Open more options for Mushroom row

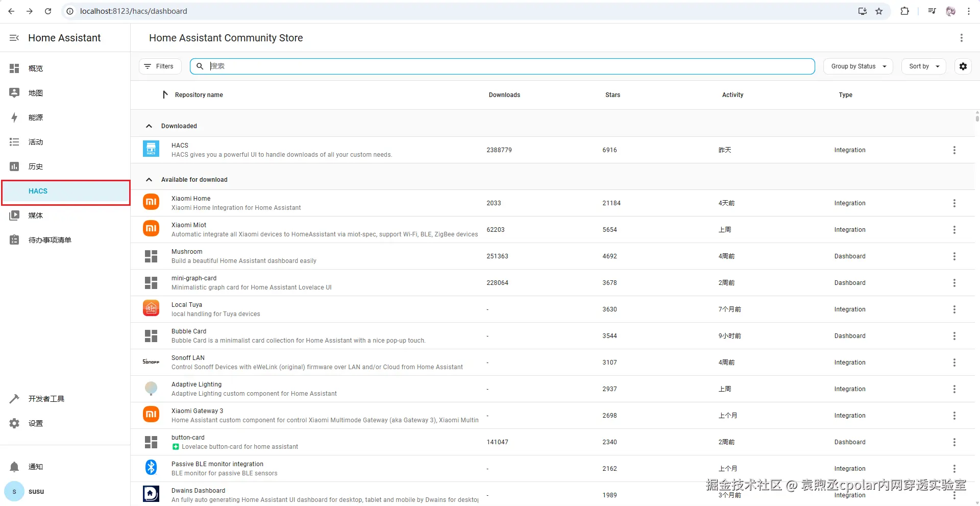pos(954,256)
